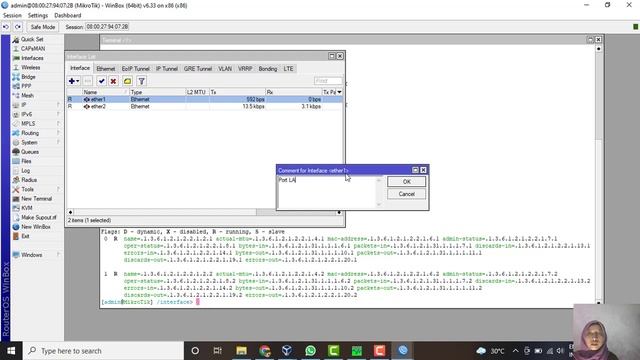The height and width of the screenshot is (360, 640).
Task: Select Exit in the sidebar
Action: point(25,236)
